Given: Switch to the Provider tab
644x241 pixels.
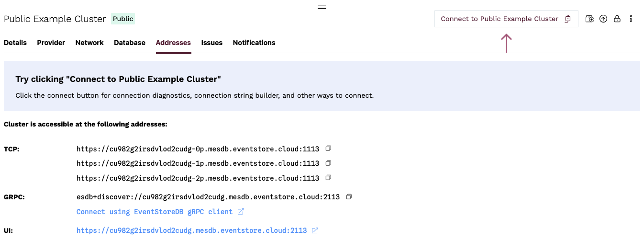Looking at the screenshot, I should [51, 43].
